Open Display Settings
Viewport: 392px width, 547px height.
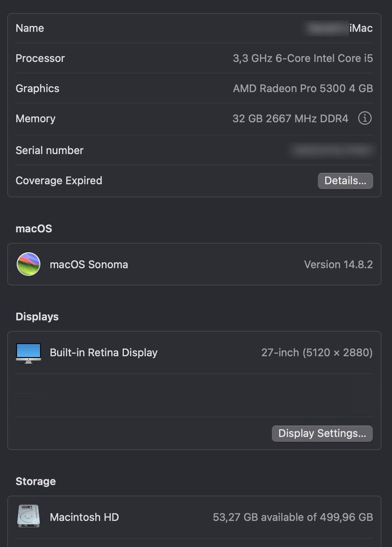click(x=322, y=433)
